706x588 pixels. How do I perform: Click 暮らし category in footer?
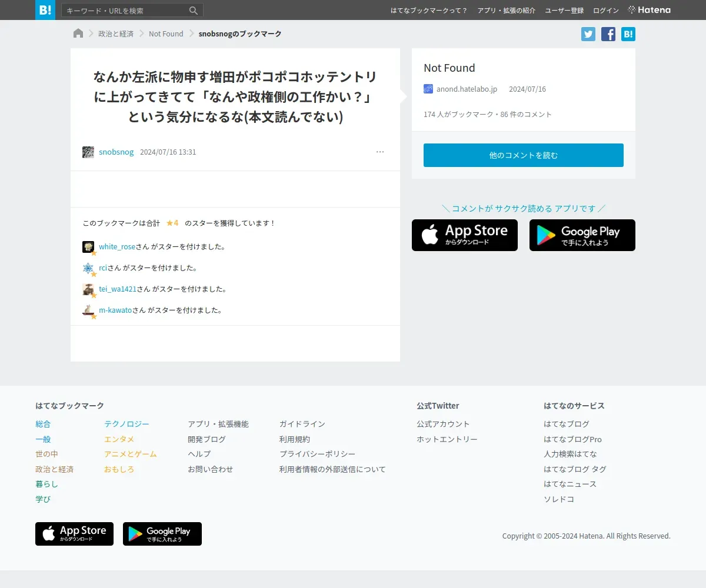(x=46, y=484)
